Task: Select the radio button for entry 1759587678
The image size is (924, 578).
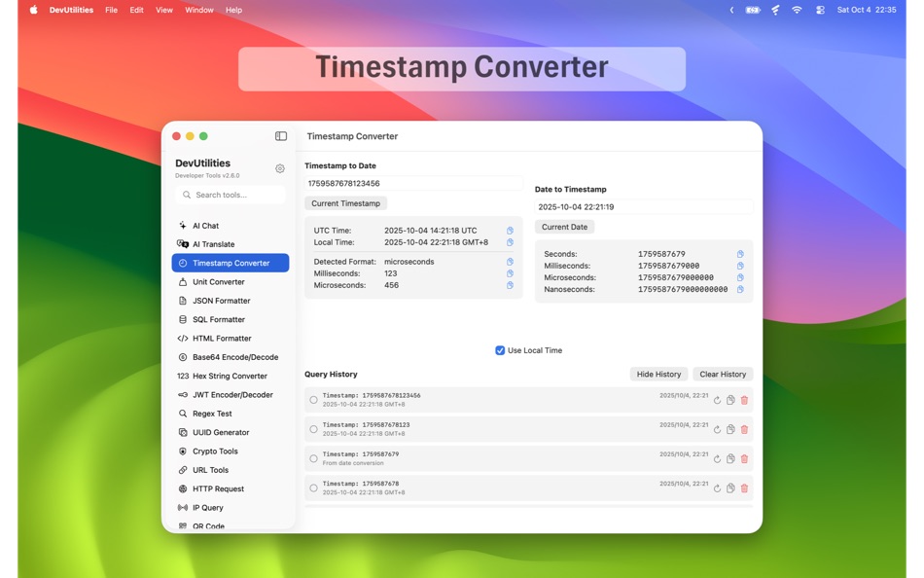Action: coord(313,487)
